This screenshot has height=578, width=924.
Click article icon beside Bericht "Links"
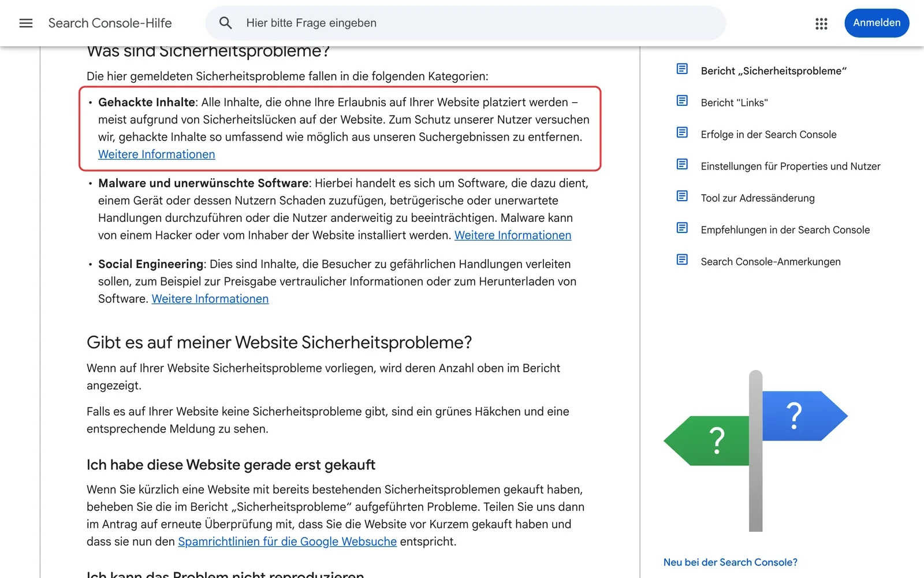[682, 101]
